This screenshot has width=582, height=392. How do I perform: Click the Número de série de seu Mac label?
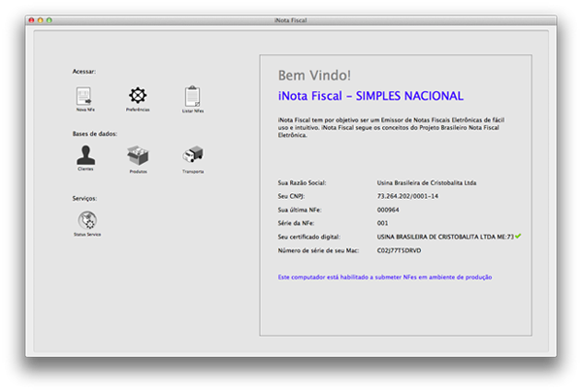tap(318, 250)
